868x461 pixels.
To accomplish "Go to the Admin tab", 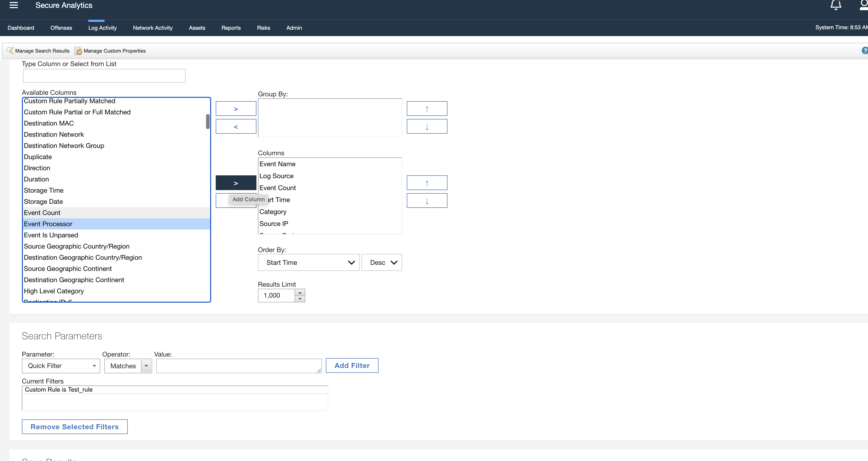I will [x=294, y=28].
